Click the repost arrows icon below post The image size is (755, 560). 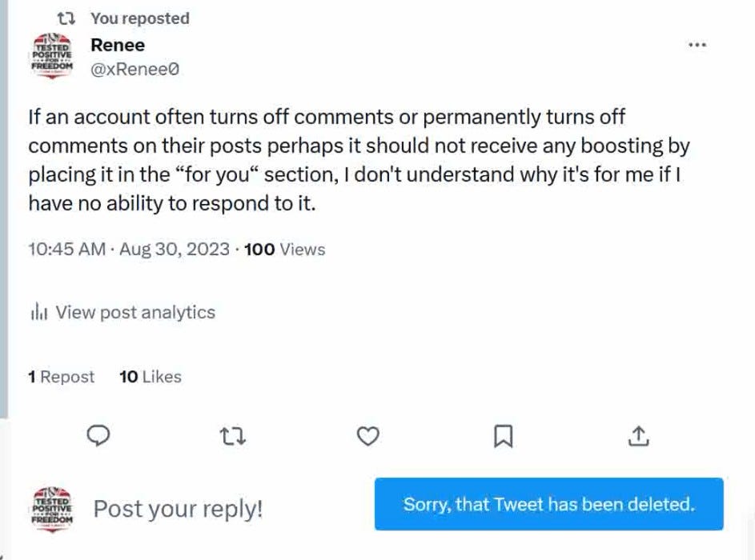(233, 436)
